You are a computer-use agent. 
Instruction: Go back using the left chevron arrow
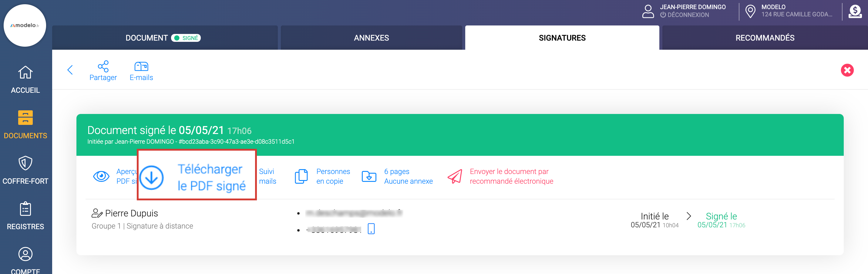70,70
